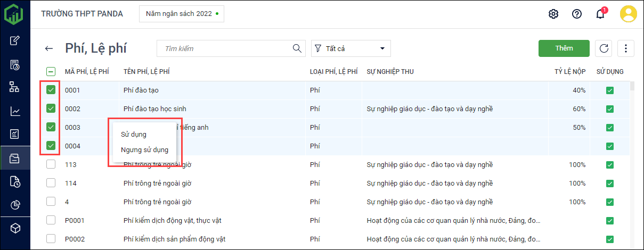This screenshot has width=644, height=250.
Task: Open the pie chart sidebar icon
Action: [x=15, y=205]
